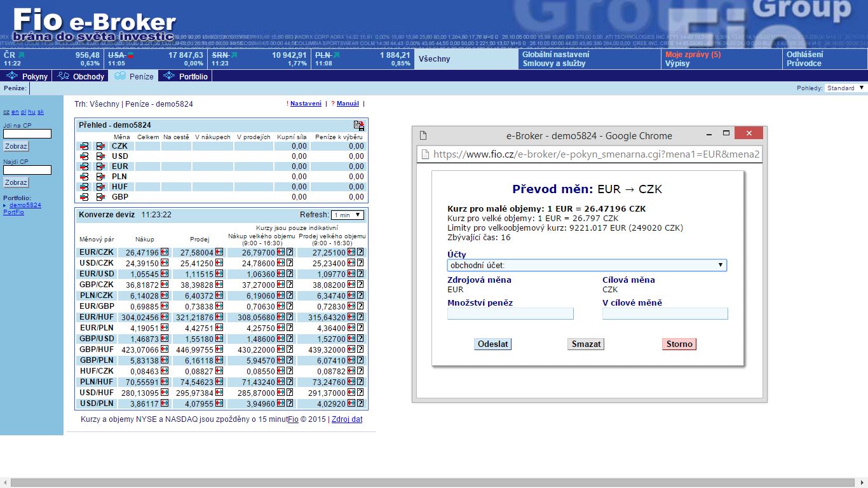Image resolution: width=868 pixels, height=488 pixels.
Task: Click first transfer icon in EUR overview row
Action: click(85, 166)
